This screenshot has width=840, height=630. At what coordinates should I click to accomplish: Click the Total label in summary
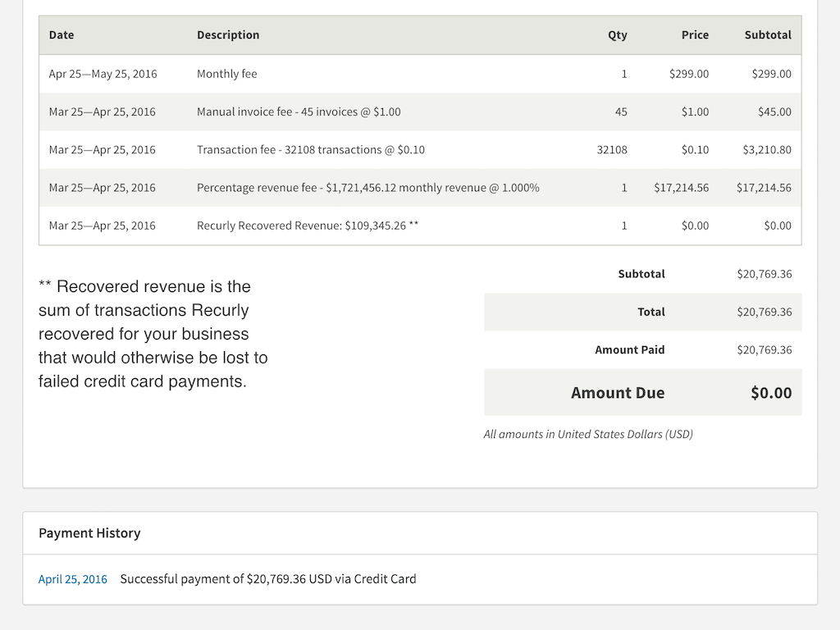point(651,312)
